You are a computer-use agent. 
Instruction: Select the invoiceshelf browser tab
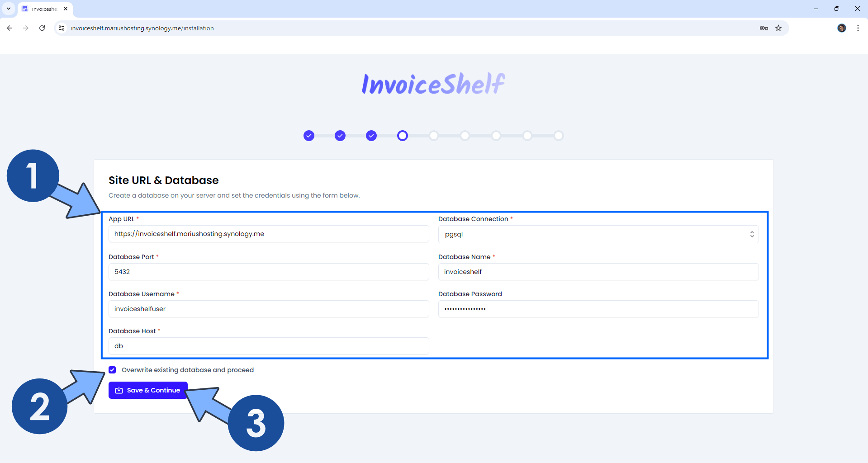click(45, 9)
